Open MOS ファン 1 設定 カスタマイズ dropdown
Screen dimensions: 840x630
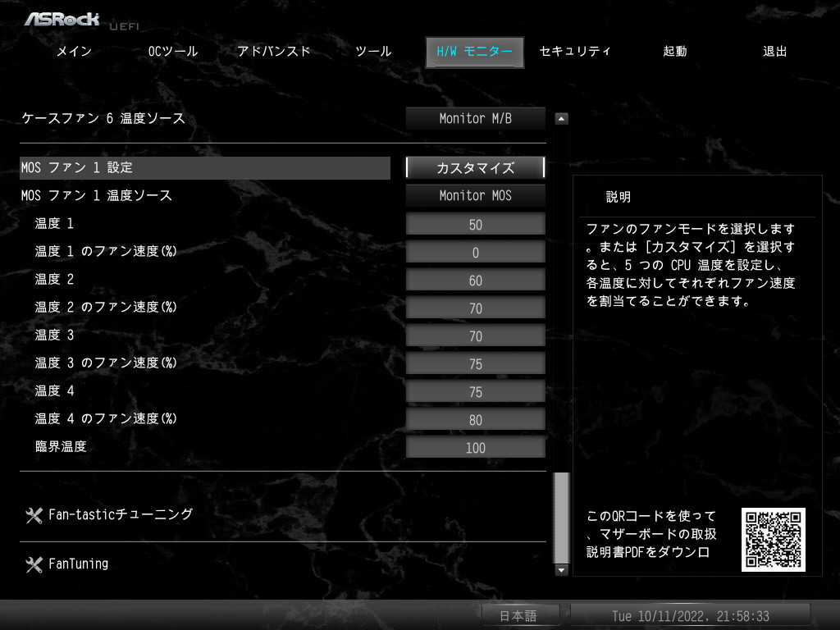tap(475, 167)
